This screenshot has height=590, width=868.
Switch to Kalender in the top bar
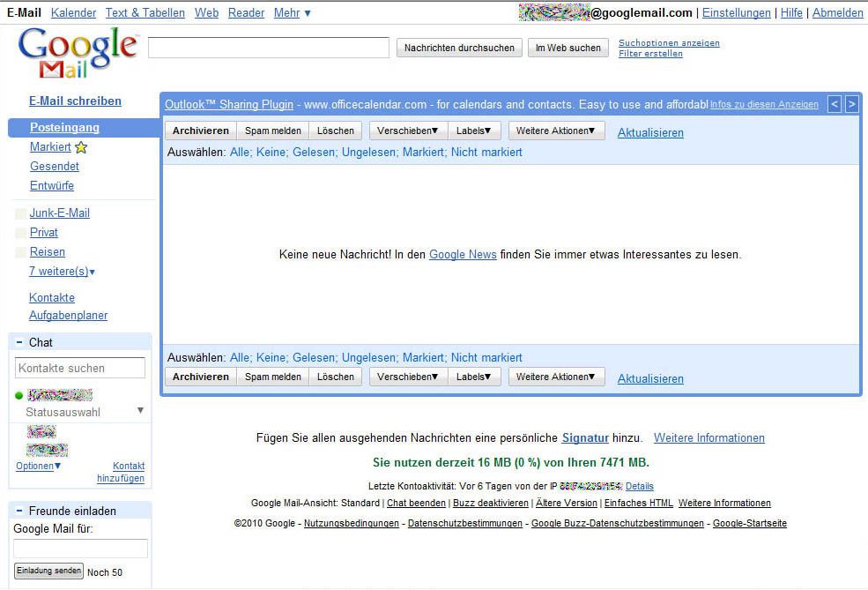pyautogui.click(x=73, y=12)
